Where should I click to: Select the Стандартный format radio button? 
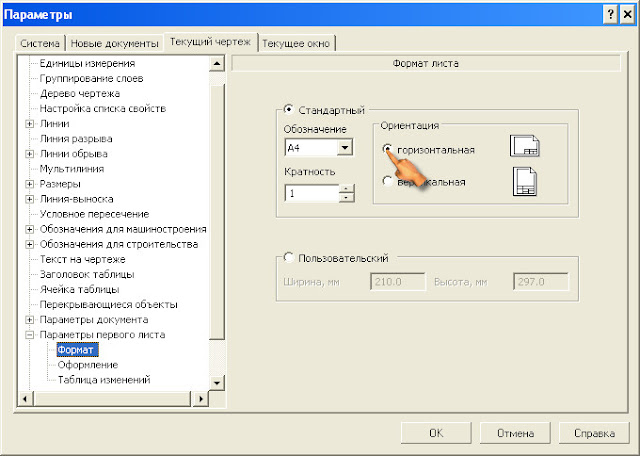289,109
